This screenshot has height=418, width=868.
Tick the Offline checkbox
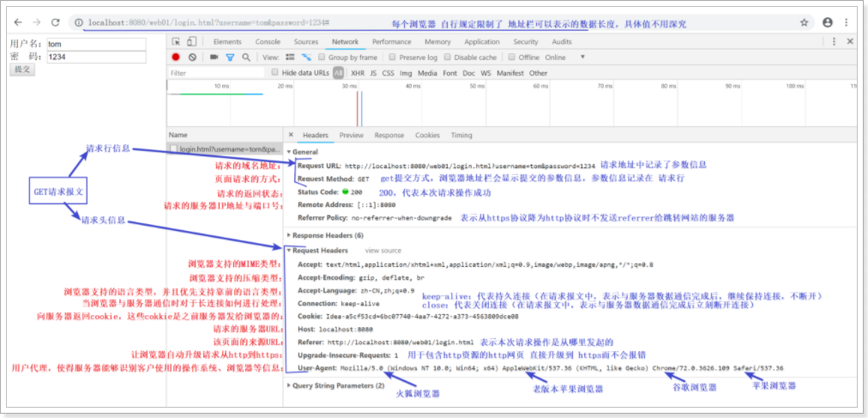point(512,57)
